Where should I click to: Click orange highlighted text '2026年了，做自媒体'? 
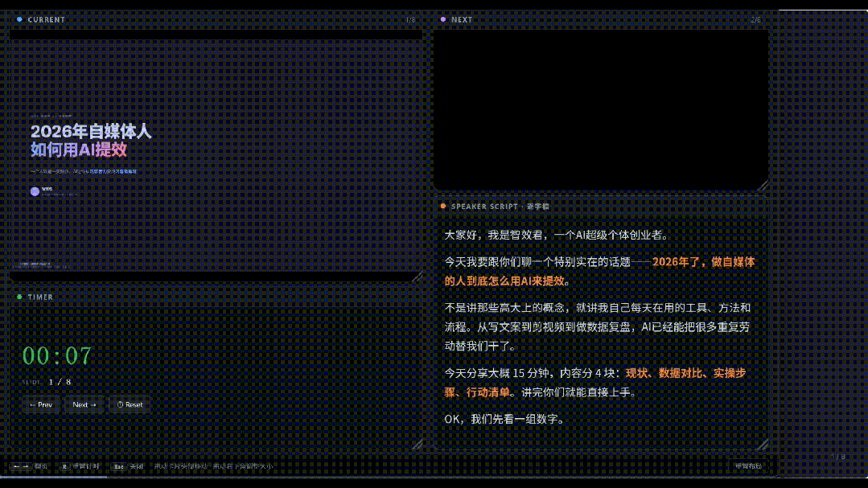[x=703, y=262]
